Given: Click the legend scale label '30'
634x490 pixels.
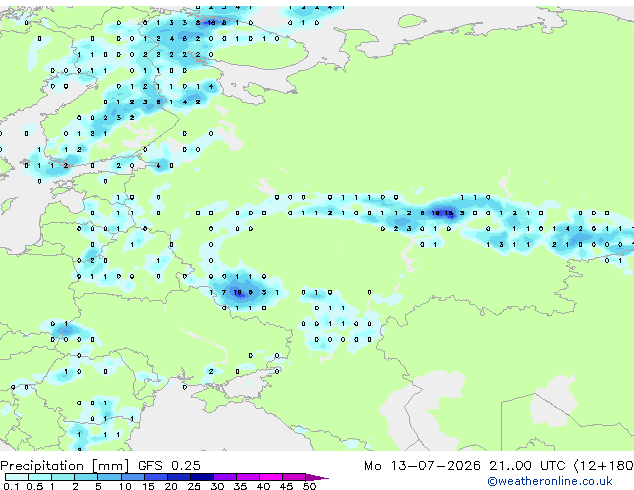Looking at the screenshot, I should (217, 486).
